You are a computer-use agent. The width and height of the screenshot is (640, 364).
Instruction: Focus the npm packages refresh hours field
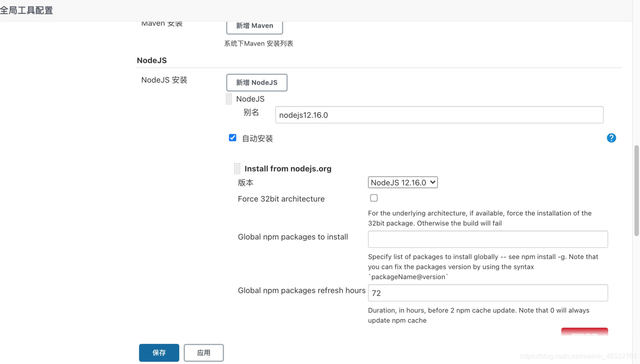488,293
